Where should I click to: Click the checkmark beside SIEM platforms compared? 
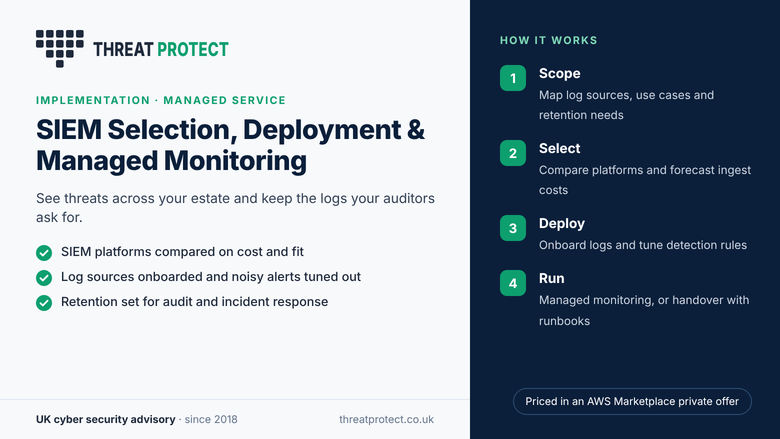click(44, 253)
